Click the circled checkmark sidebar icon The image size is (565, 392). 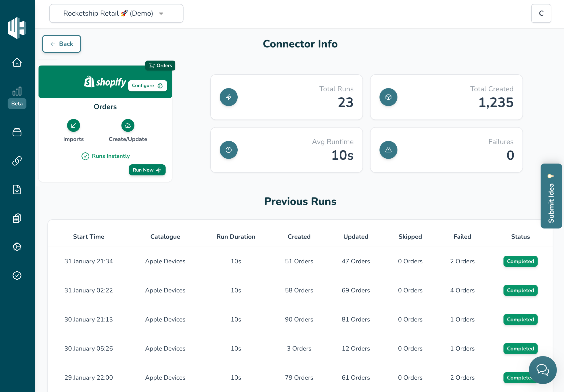point(17,276)
